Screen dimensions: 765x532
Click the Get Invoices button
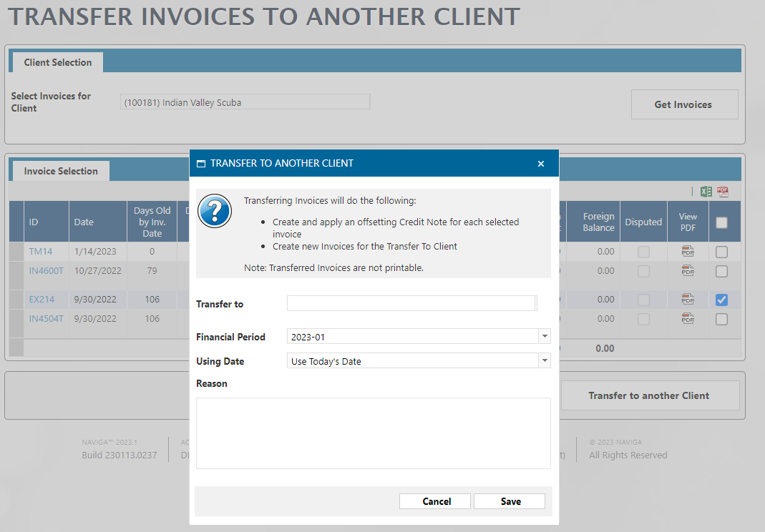tap(683, 104)
